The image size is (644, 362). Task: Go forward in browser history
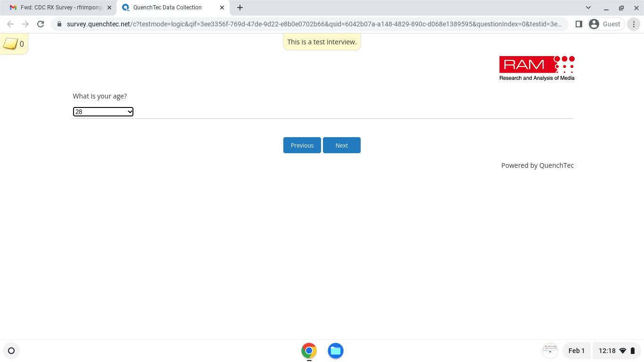[25, 24]
